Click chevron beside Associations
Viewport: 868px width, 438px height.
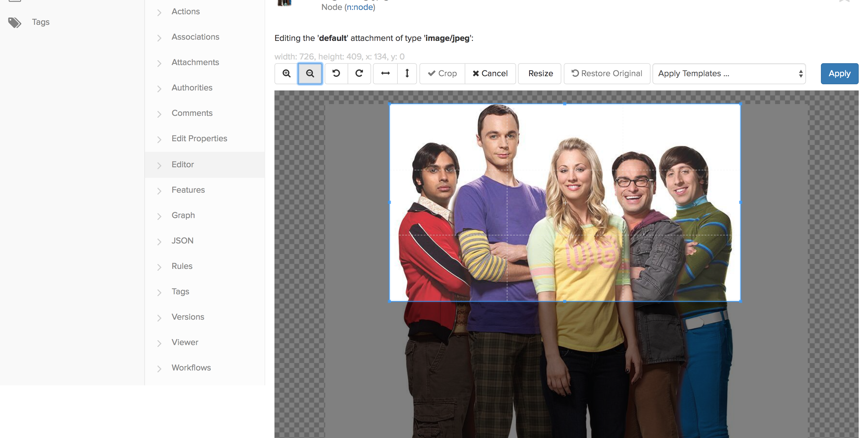(x=159, y=38)
